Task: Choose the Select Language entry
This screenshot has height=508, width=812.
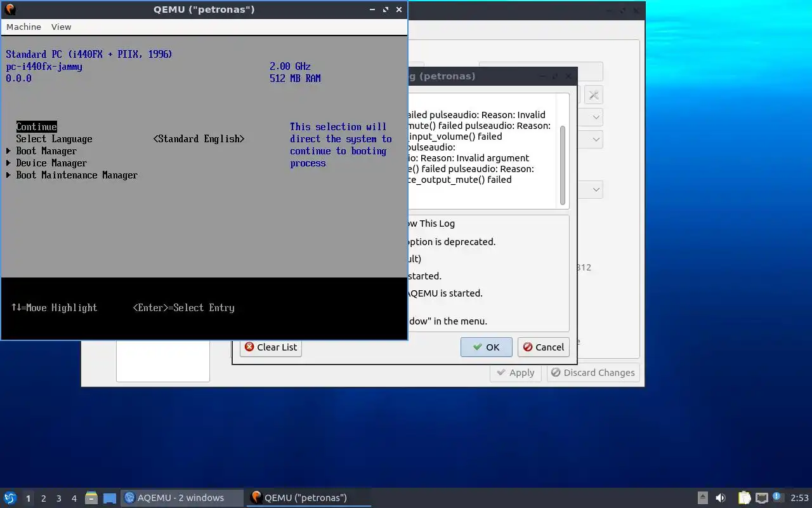Action: pyautogui.click(x=54, y=138)
